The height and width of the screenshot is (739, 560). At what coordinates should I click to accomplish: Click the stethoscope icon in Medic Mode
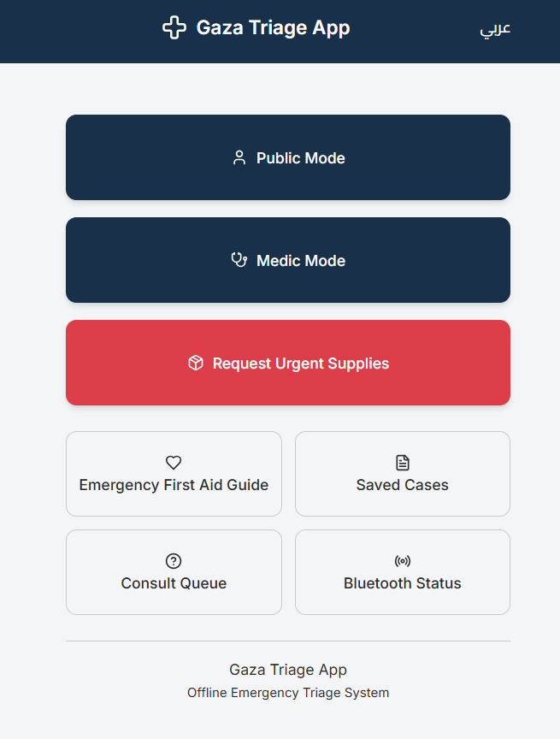click(x=239, y=260)
